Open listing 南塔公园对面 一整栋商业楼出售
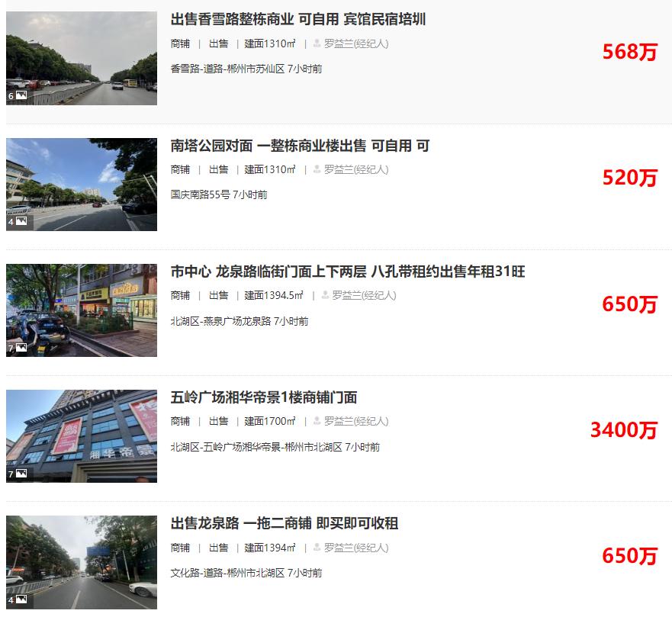Screen dimensions: 672x617 pyautogui.click(x=300, y=146)
